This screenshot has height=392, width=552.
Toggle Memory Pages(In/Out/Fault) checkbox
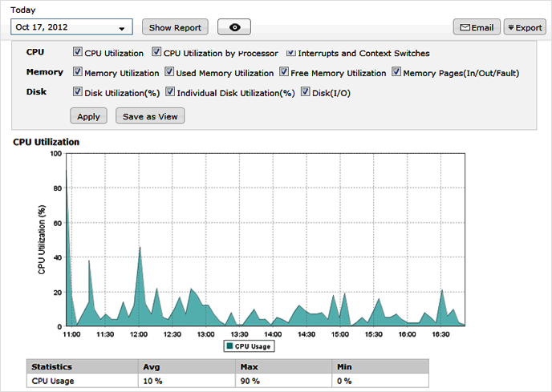(396, 72)
